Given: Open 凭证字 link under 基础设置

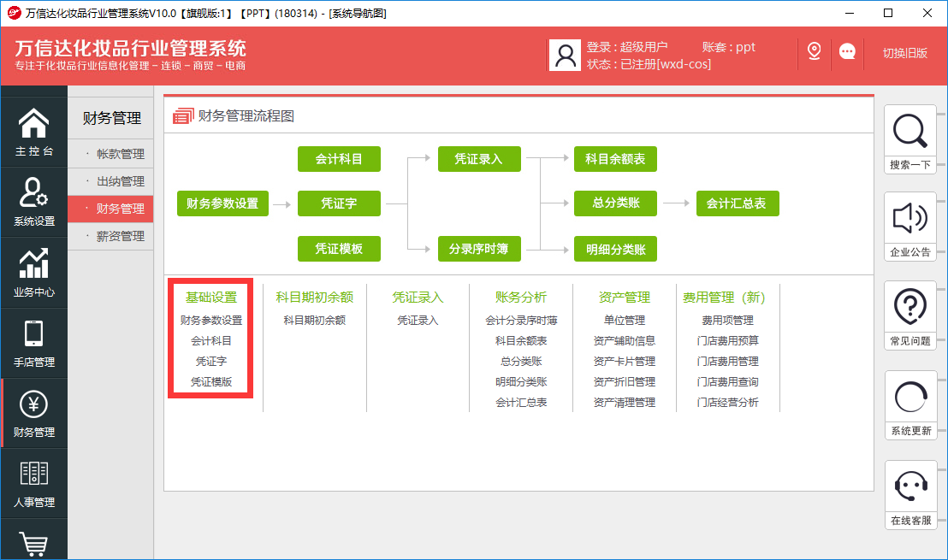Looking at the screenshot, I should coord(211,362).
